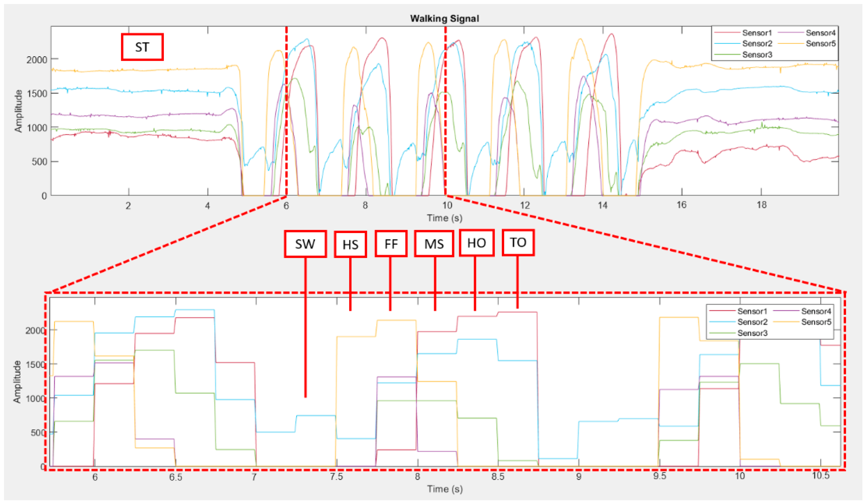Screen dimensions: 867x504
Task: Click the ST label box
Action: [142, 47]
